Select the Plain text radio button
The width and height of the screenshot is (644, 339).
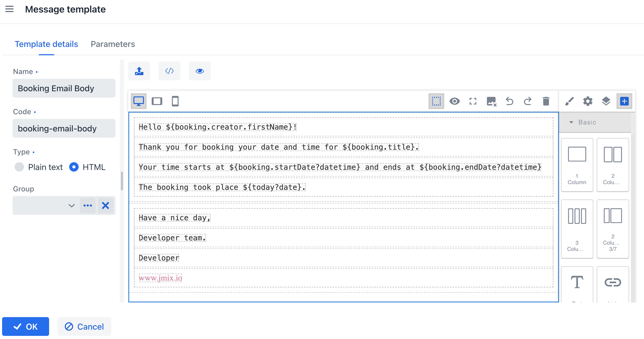(19, 167)
